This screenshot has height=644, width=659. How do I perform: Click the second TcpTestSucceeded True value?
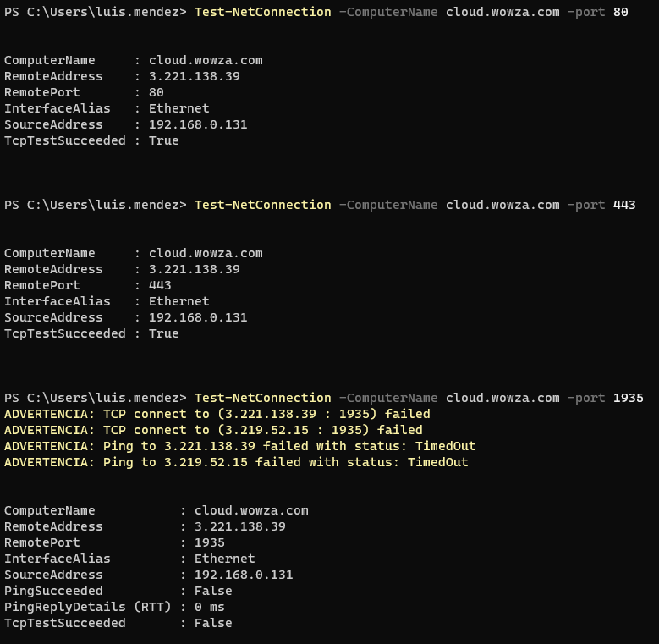click(x=163, y=333)
